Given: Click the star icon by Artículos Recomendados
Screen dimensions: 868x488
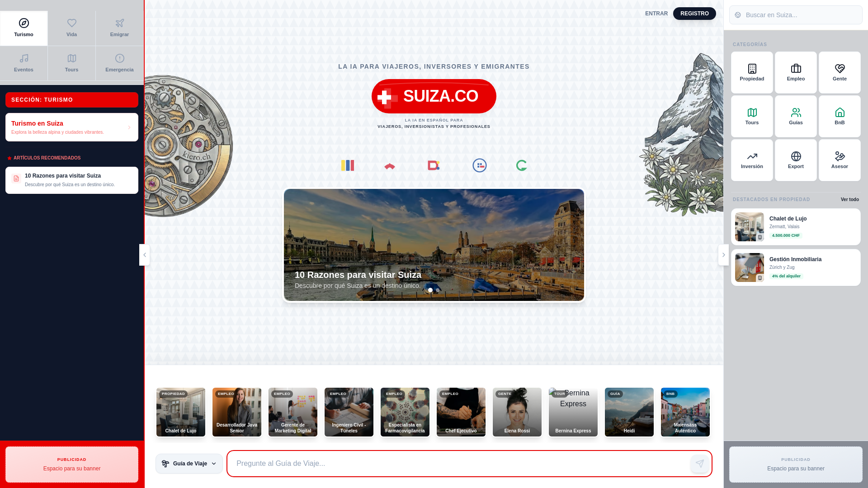Looking at the screenshot, I should 9,158.
